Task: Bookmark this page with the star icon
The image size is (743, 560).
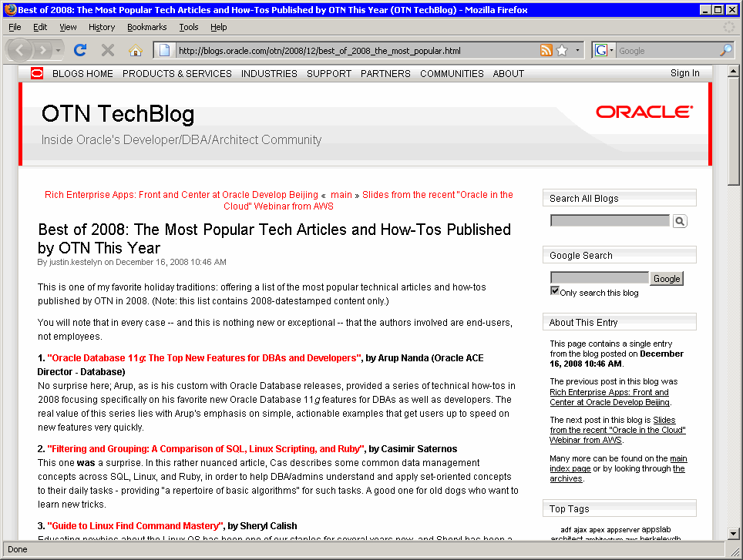Action: tap(562, 50)
